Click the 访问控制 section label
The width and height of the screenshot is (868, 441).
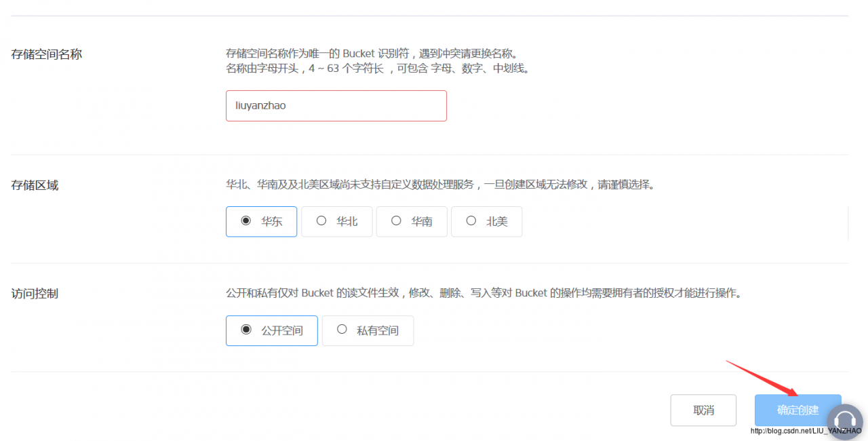point(35,294)
